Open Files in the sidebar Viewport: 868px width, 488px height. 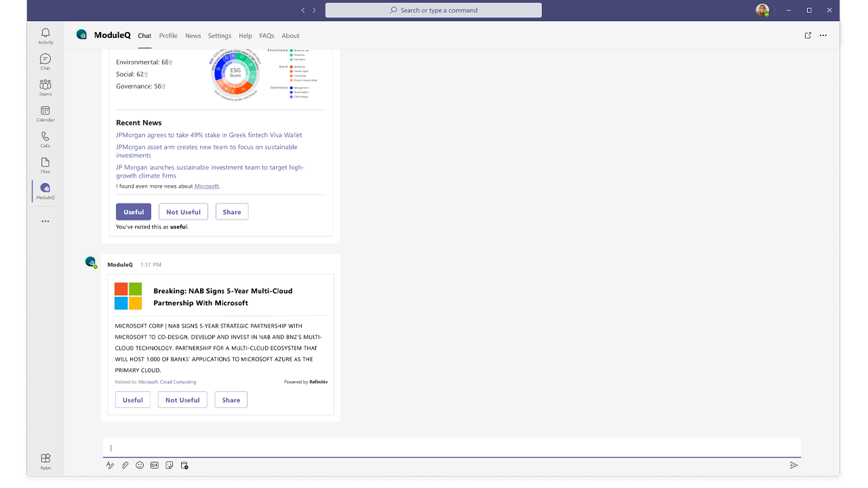point(45,165)
